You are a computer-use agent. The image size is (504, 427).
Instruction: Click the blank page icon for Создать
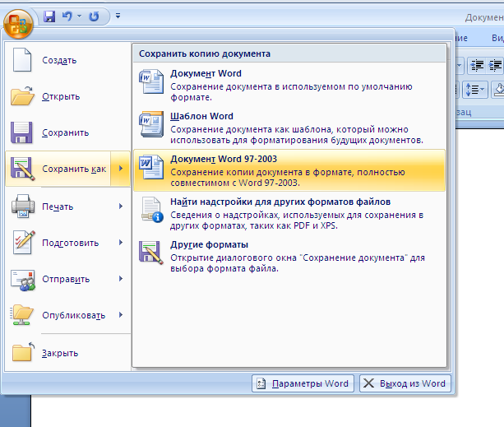point(22,60)
